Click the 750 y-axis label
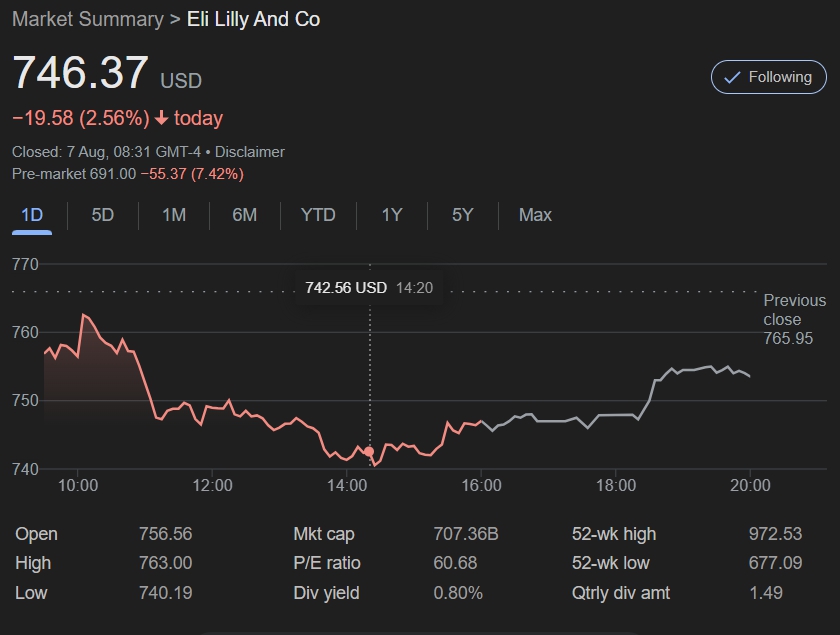840x635 pixels. [x=25, y=401]
